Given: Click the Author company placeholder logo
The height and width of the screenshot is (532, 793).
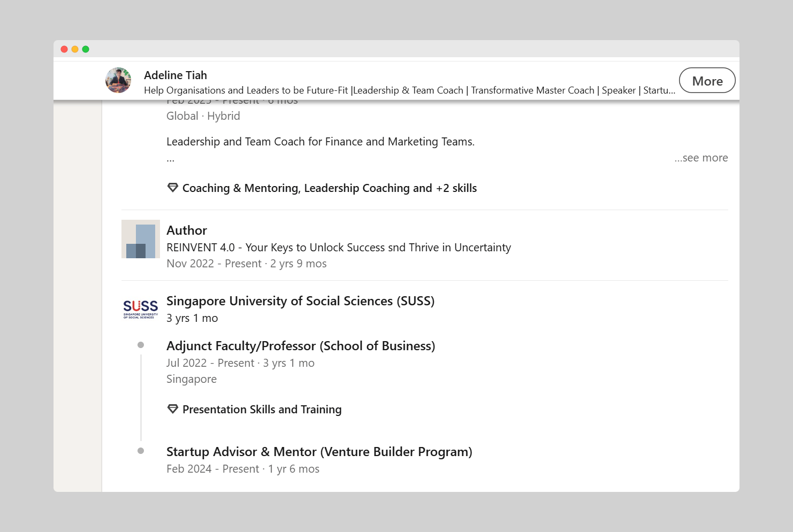Looking at the screenshot, I should point(141,239).
